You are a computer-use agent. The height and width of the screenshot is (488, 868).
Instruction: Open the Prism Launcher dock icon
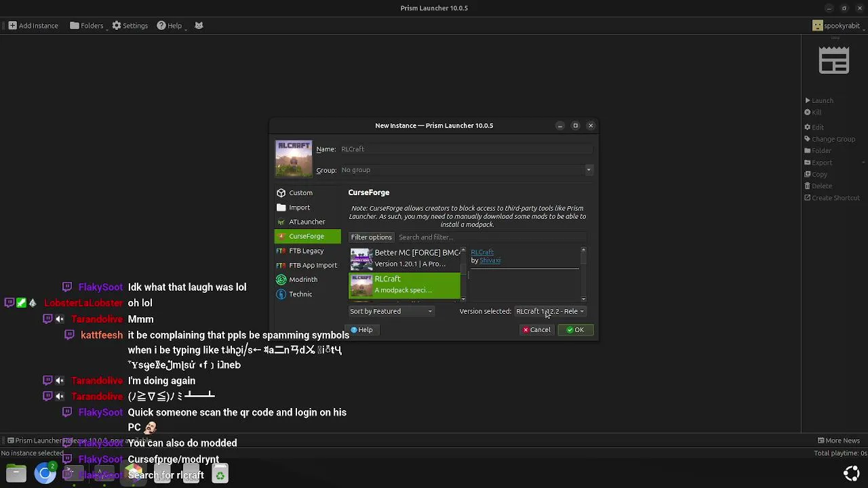coord(133,473)
